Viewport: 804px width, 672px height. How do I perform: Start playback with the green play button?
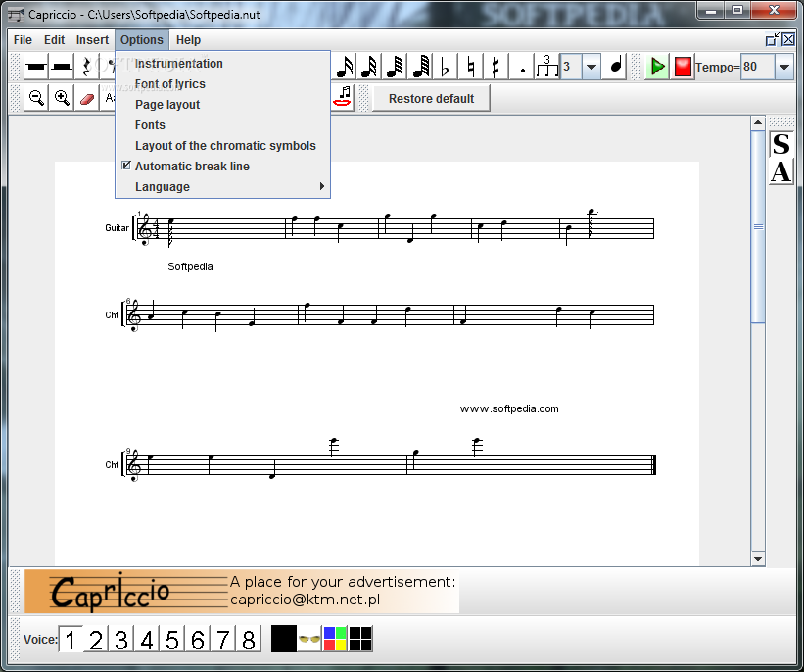(x=657, y=67)
